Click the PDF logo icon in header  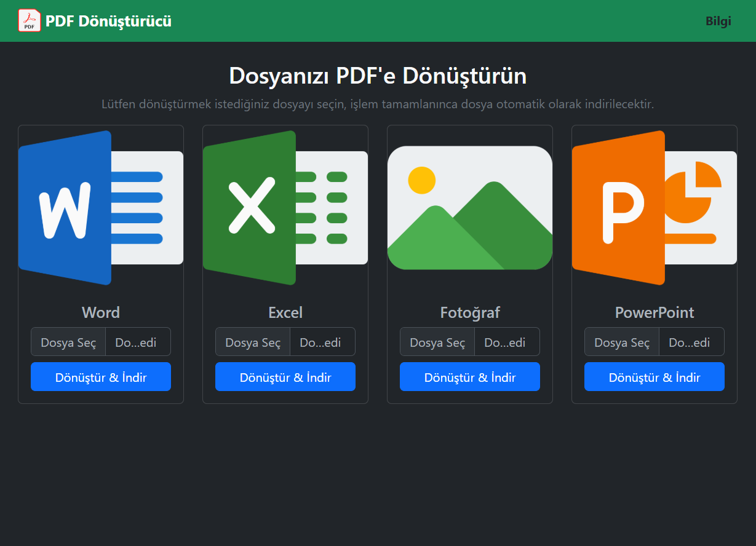[30, 21]
